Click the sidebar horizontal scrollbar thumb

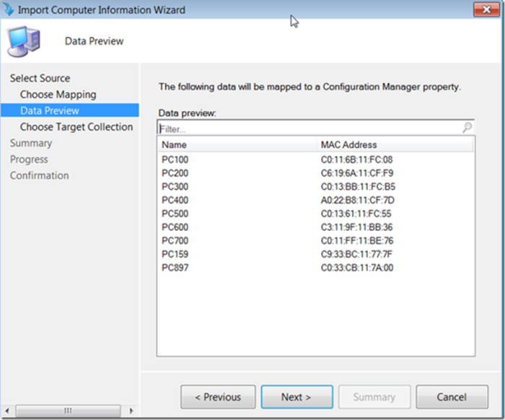[68, 411]
